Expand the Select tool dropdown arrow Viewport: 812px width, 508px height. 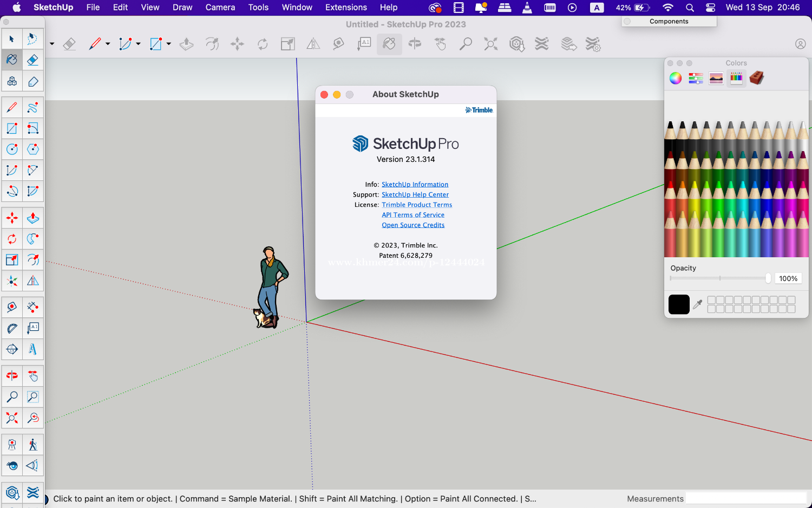pyautogui.click(x=52, y=44)
